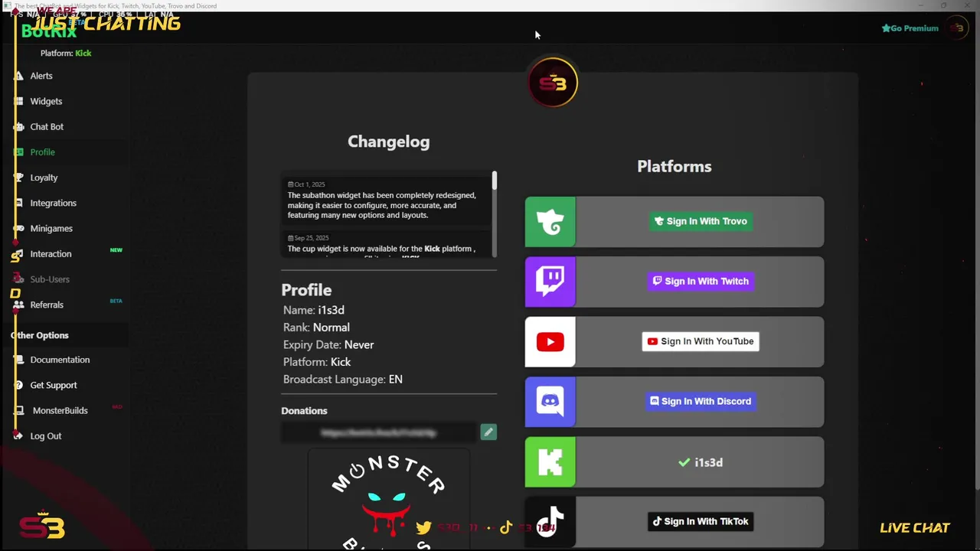Click the Log Out icon
Image resolution: width=980 pixels, height=551 pixels.
click(x=19, y=435)
